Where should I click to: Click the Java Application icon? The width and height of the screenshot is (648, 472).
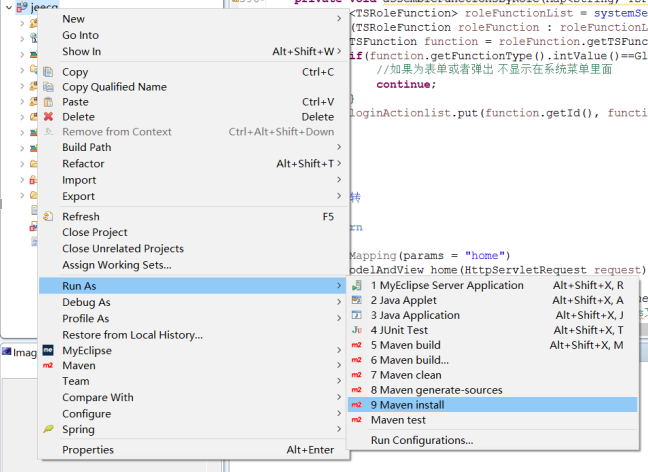pyautogui.click(x=357, y=315)
